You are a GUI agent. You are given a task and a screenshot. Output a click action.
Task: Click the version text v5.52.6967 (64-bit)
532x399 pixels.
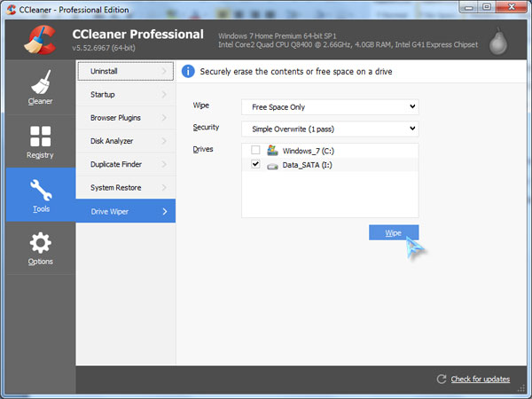[104, 48]
